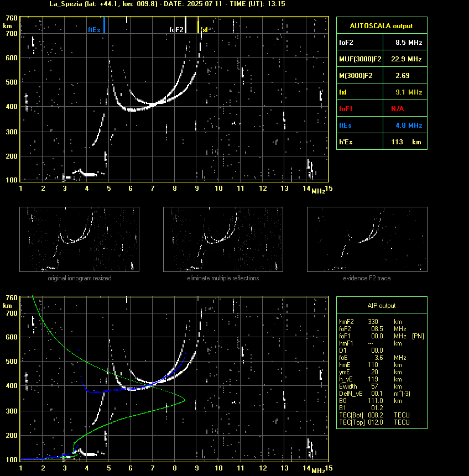
Task: Click the TEC[Bot] 008.2 TECU value
Action: pos(376,415)
